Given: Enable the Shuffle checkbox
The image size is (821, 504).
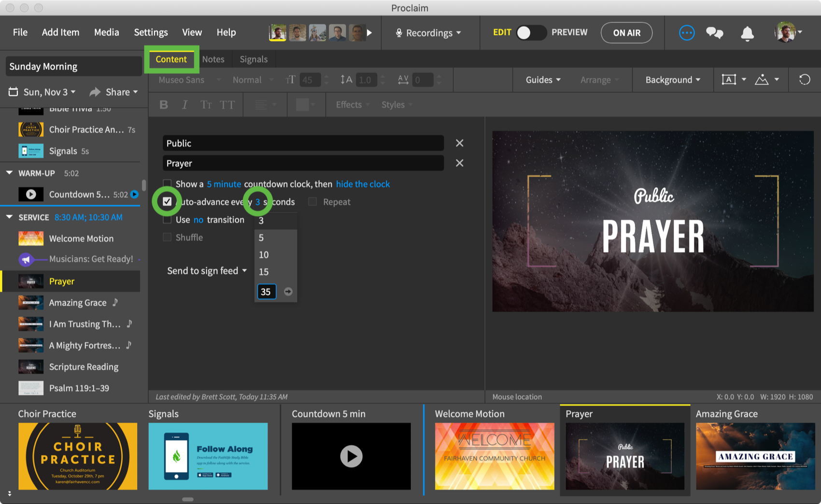Looking at the screenshot, I should (x=167, y=238).
